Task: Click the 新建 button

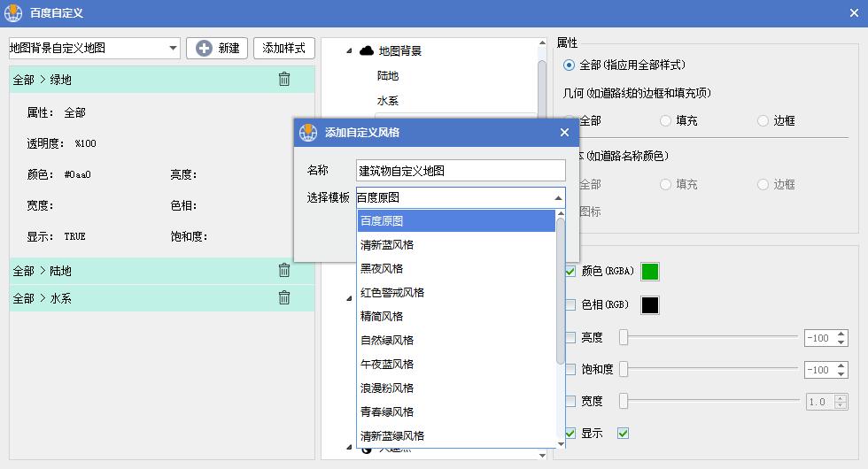Action: coord(217,48)
